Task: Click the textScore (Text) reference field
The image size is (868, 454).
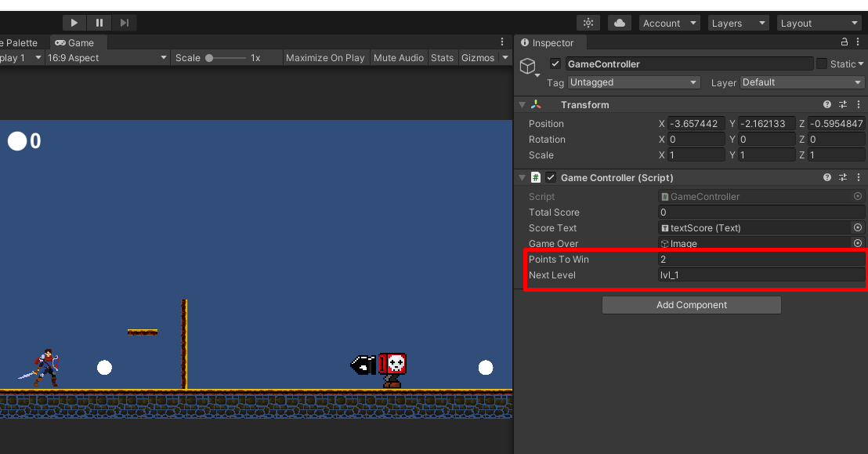Action: point(754,228)
